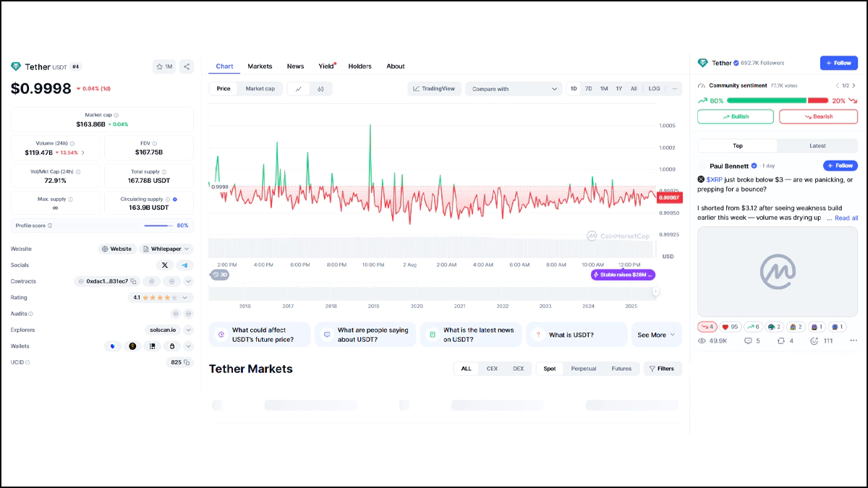Click the share icon beside the watchlist star
This screenshot has width=868, height=488.
coord(187,67)
